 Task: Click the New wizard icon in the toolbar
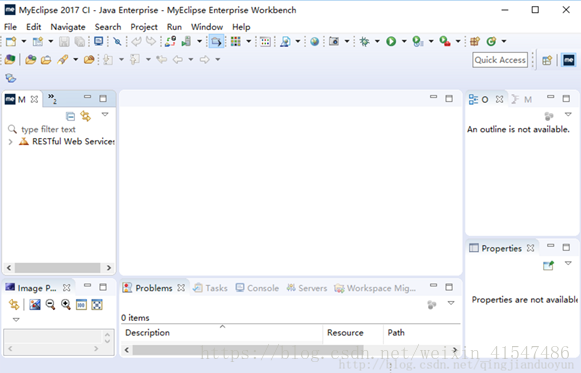pos(11,41)
